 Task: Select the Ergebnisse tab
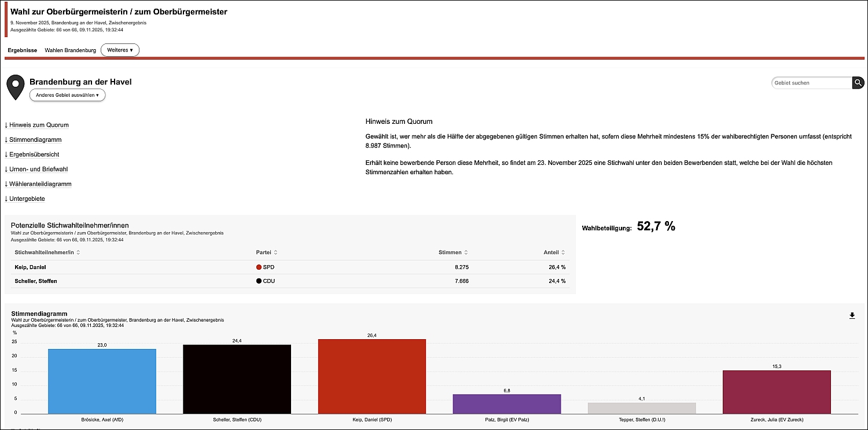coord(22,50)
